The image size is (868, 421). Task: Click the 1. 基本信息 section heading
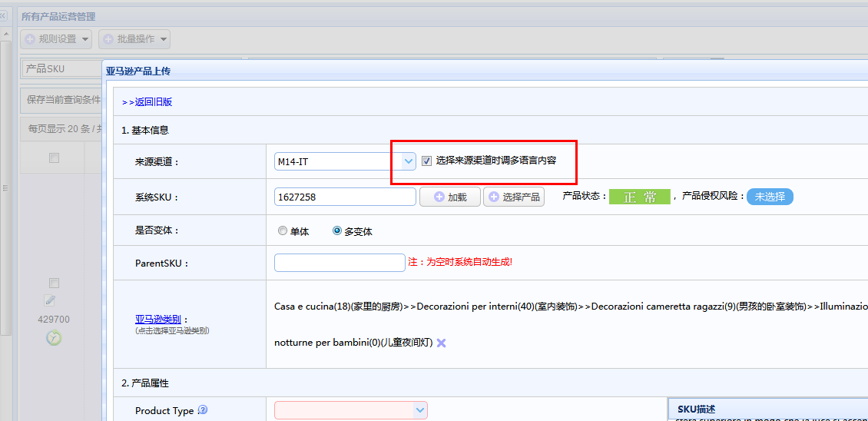145,131
